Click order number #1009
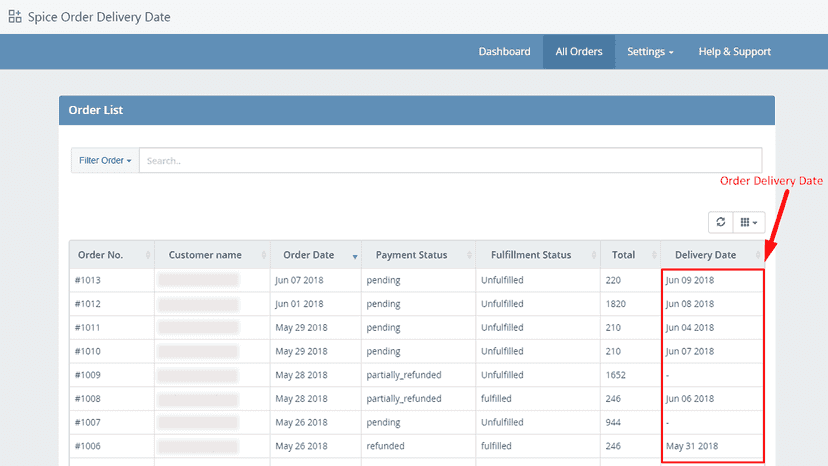Viewport: 828px width, 466px height. [88, 375]
